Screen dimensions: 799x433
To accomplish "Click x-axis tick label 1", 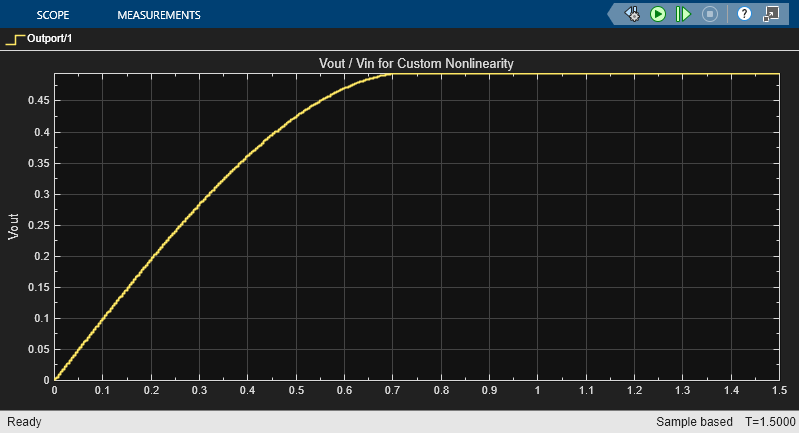I will (x=538, y=390).
